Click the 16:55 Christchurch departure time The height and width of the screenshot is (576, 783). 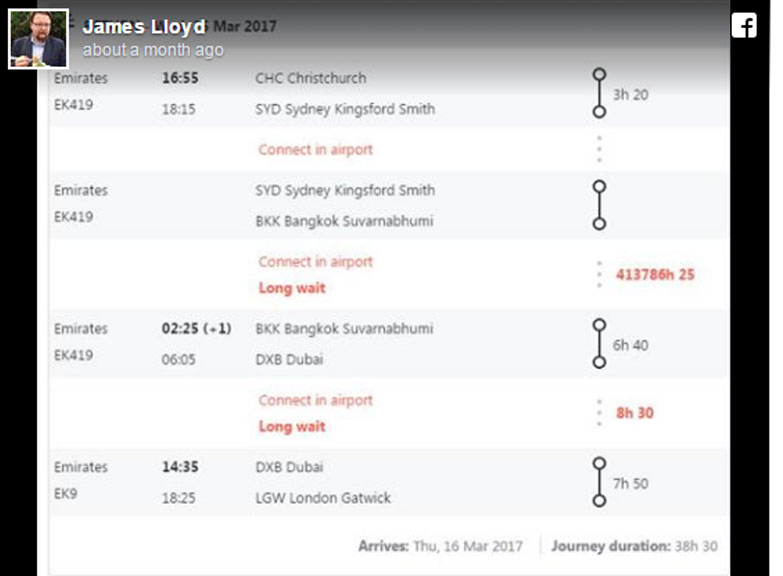click(x=179, y=78)
